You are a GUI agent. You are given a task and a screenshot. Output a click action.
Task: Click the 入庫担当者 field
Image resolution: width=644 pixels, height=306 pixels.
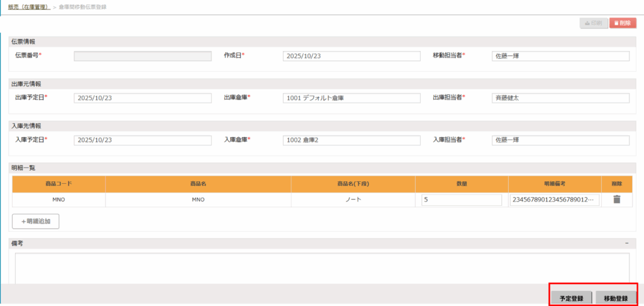560,140
